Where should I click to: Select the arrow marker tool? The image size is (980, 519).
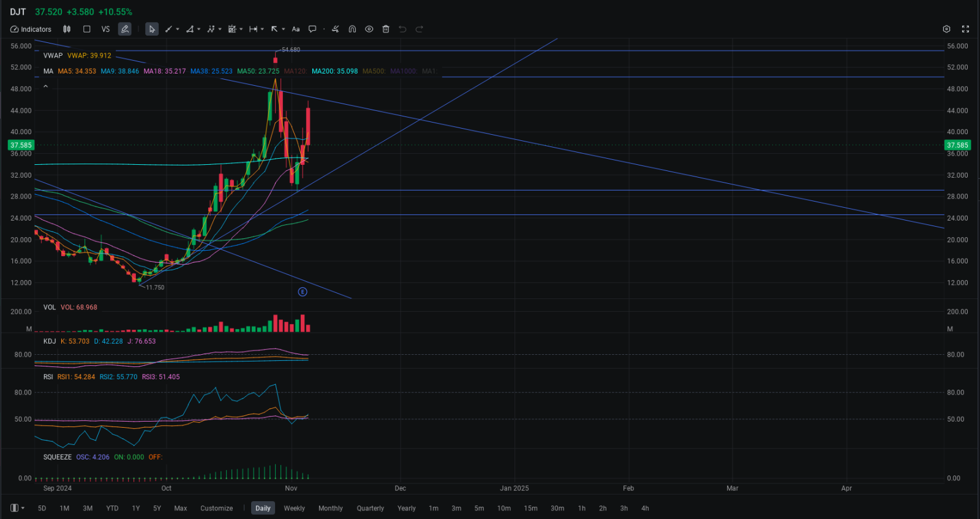click(274, 29)
